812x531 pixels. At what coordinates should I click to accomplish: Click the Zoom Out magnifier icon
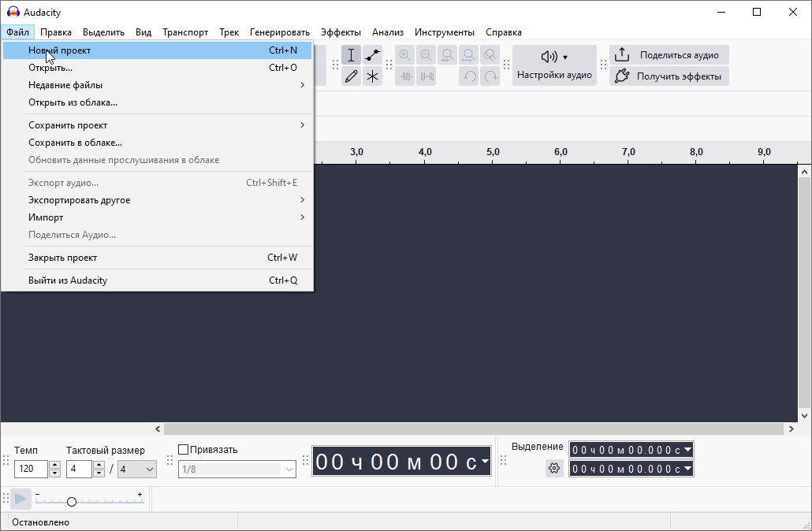(426, 55)
